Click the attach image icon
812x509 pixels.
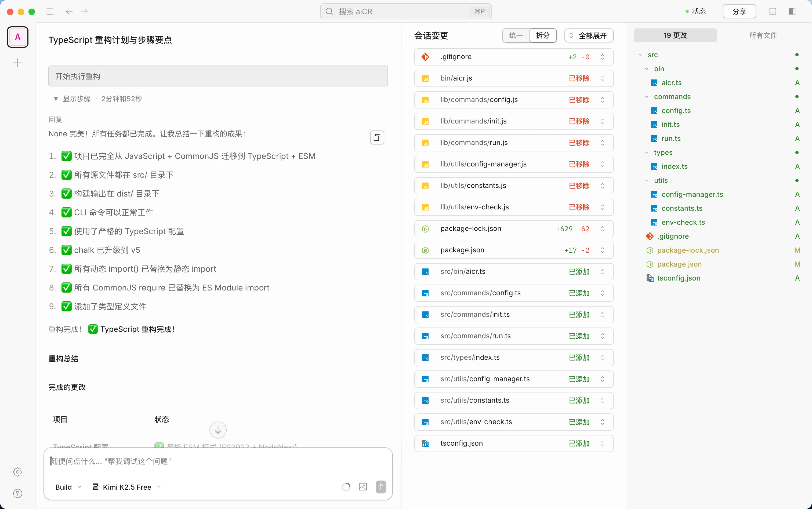pyautogui.click(x=363, y=487)
